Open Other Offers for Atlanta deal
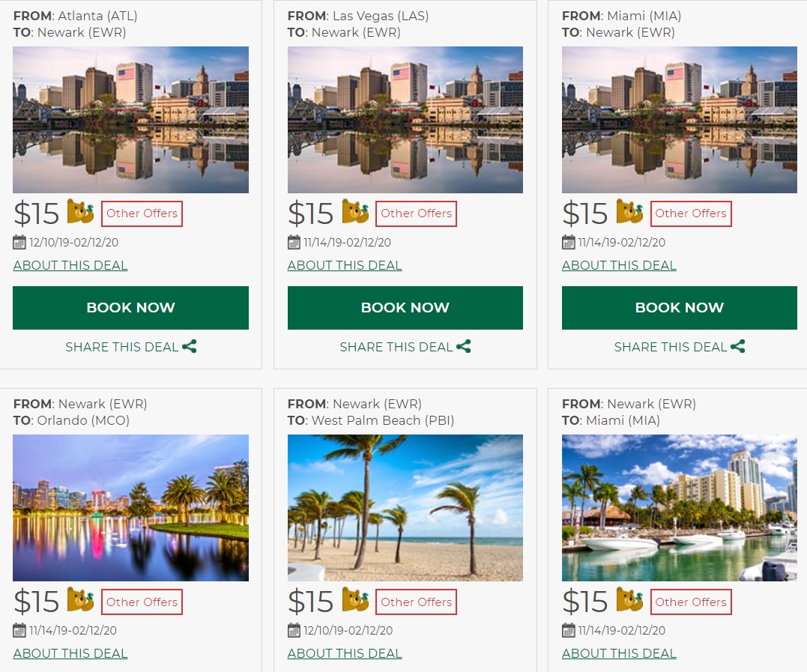The height and width of the screenshot is (672, 807). click(x=142, y=214)
